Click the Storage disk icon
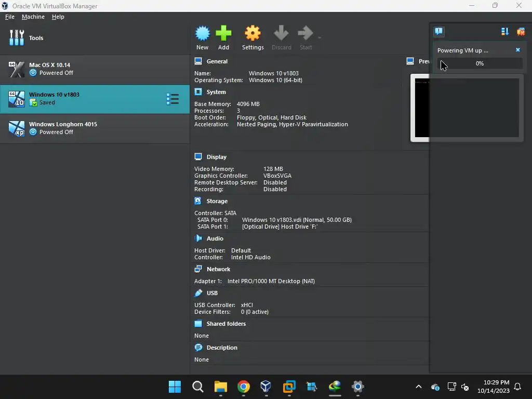 (x=198, y=201)
